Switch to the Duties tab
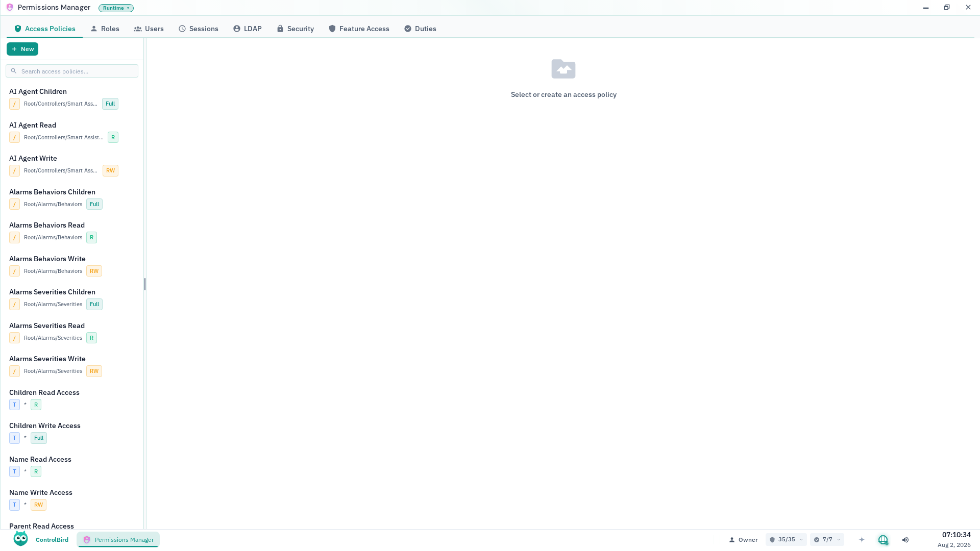The image size is (980, 551). click(x=420, y=29)
